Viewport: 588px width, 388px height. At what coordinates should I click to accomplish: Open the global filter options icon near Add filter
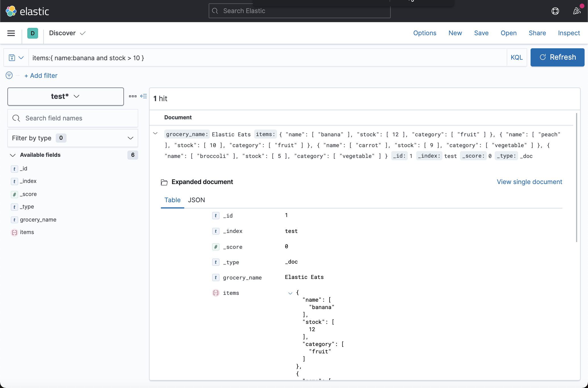(x=9, y=75)
